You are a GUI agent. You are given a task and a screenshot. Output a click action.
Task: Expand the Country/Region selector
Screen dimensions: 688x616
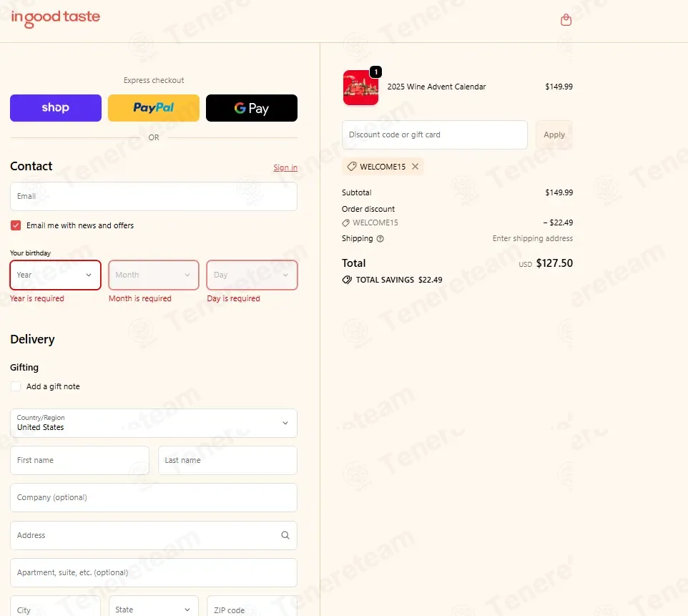[x=154, y=423]
